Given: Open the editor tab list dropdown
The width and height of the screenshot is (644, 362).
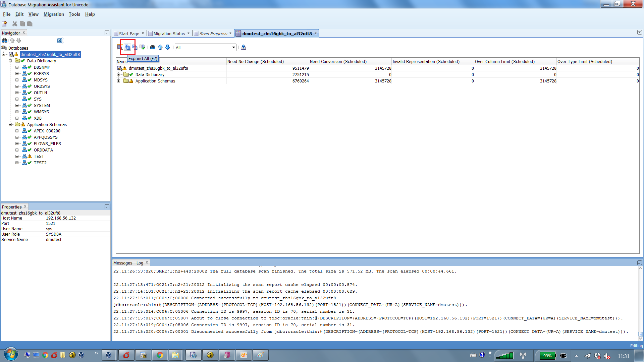Looking at the screenshot, I should point(640,32).
